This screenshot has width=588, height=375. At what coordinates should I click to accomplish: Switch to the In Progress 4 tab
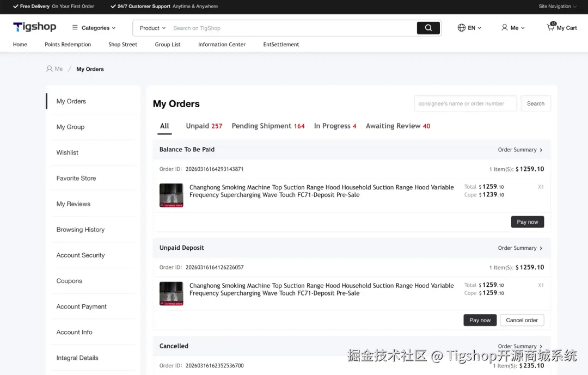click(x=335, y=126)
